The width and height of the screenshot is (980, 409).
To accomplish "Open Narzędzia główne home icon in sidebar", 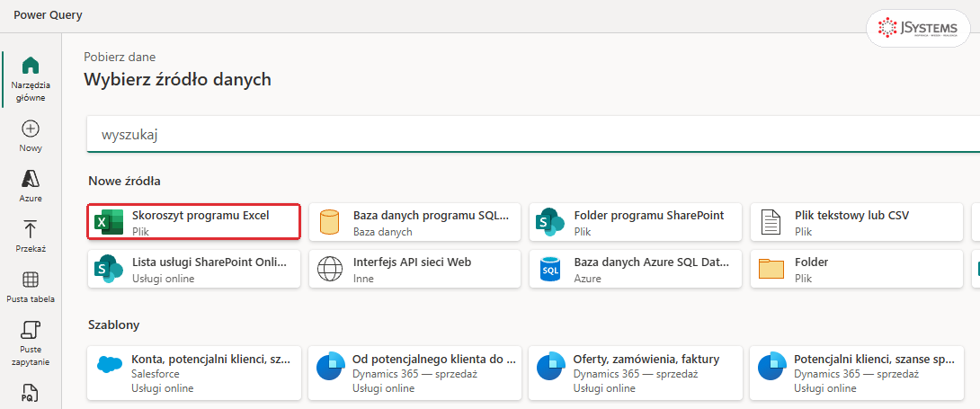I will pyautogui.click(x=31, y=65).
